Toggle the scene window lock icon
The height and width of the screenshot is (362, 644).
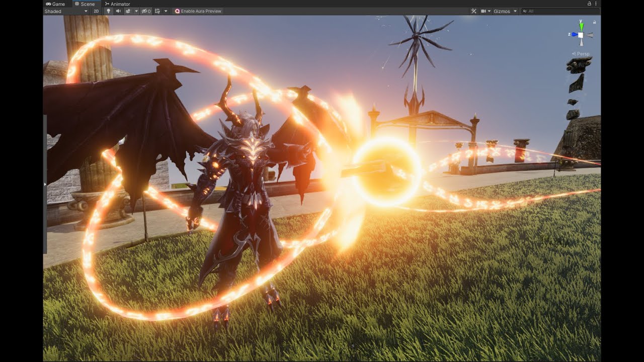point(589,4)
